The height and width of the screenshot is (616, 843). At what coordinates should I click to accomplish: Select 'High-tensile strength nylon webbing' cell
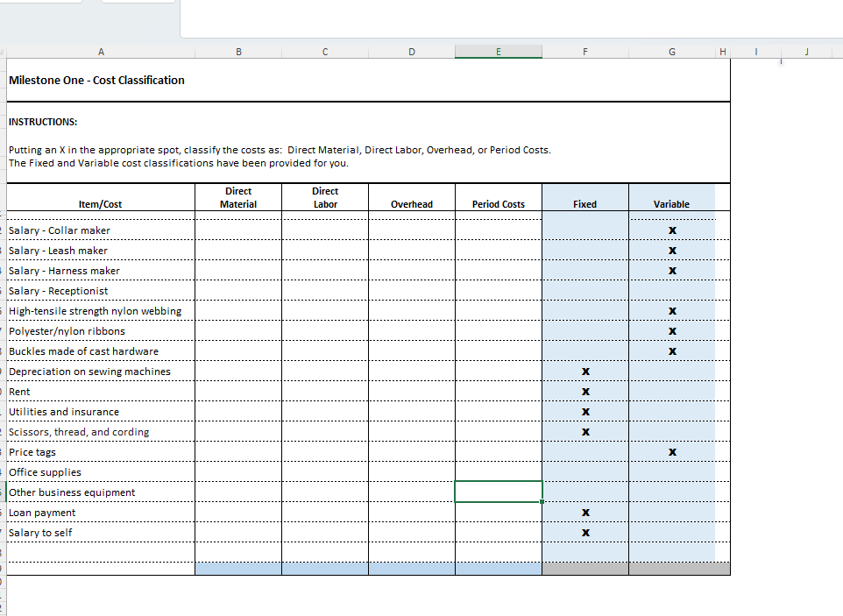[x=101, y=311]
